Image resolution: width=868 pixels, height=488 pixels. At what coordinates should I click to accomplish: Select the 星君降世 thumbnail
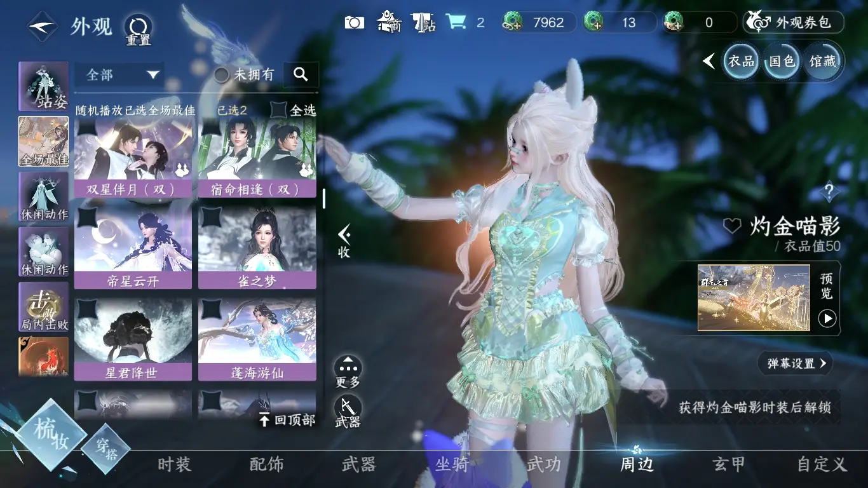[133, 339]
